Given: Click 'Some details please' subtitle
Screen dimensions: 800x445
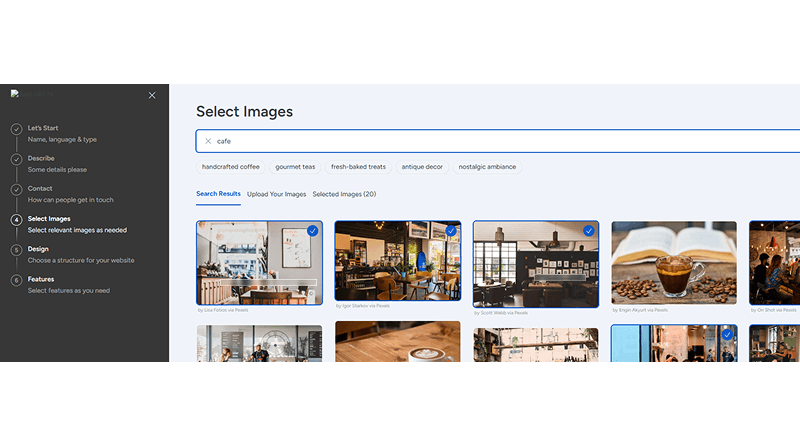Looking at the screenshot, I should pos(57,170).
